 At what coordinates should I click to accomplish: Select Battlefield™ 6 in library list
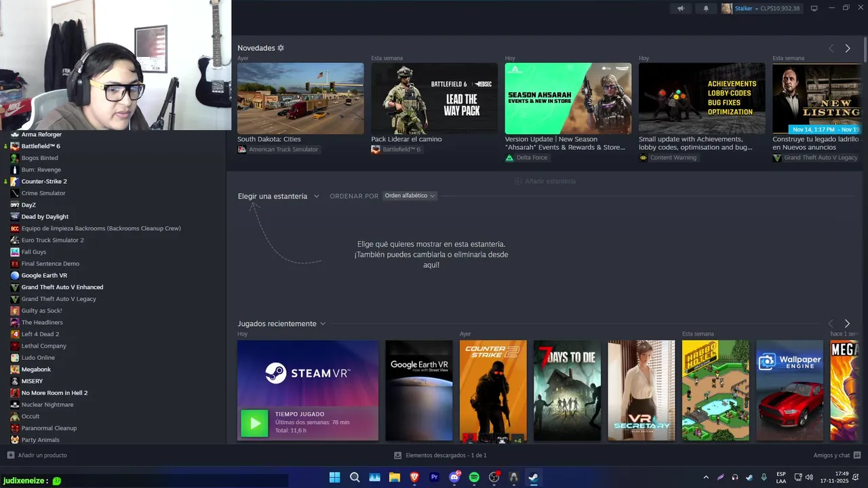[41, 146]
